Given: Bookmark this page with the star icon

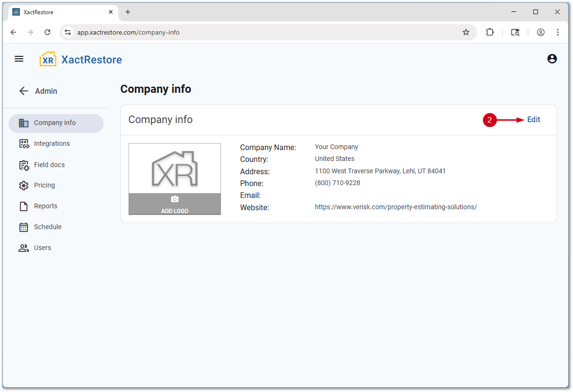Looking at the screenshot, I should [466, 32].
